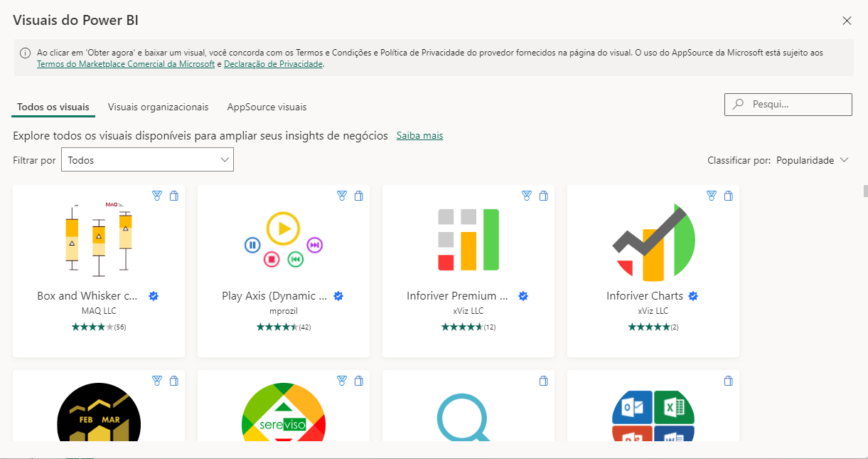Click the shopping bag icon on FEB MAR card
868x459 pixels.
(174, 381)
